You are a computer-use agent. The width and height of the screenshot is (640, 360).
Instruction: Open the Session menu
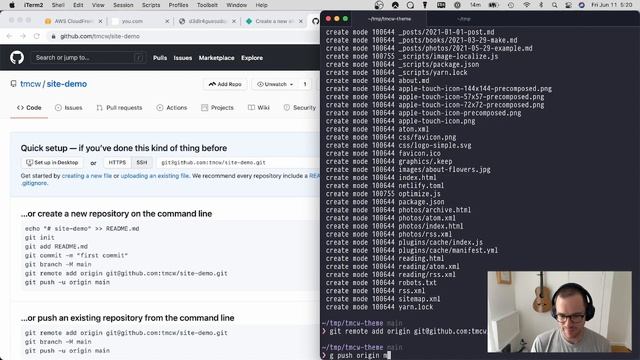[123, 5]
